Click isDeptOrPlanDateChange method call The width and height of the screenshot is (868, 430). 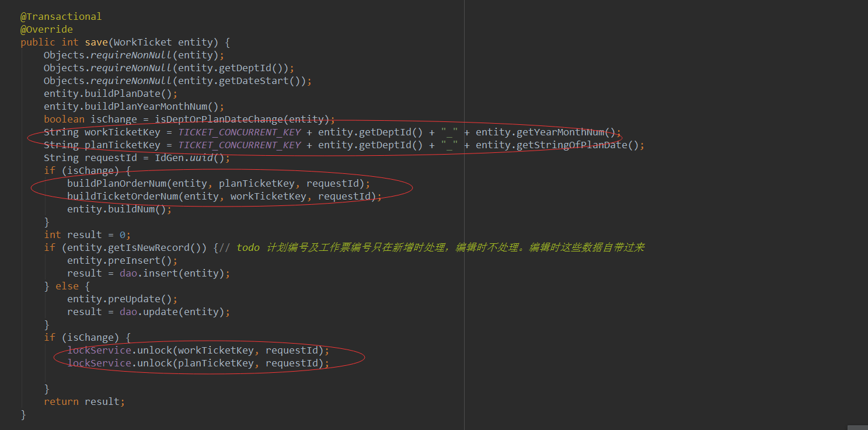coord(219,119)
